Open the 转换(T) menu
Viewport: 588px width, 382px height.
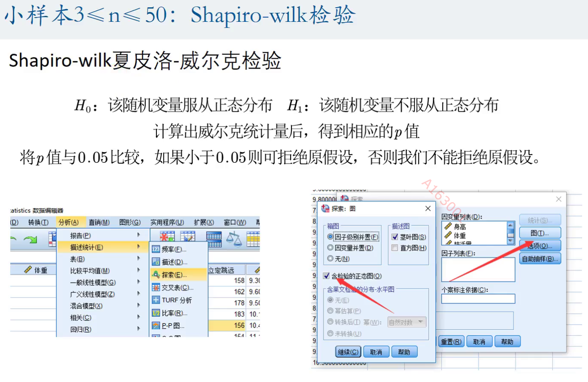point(38,222)
